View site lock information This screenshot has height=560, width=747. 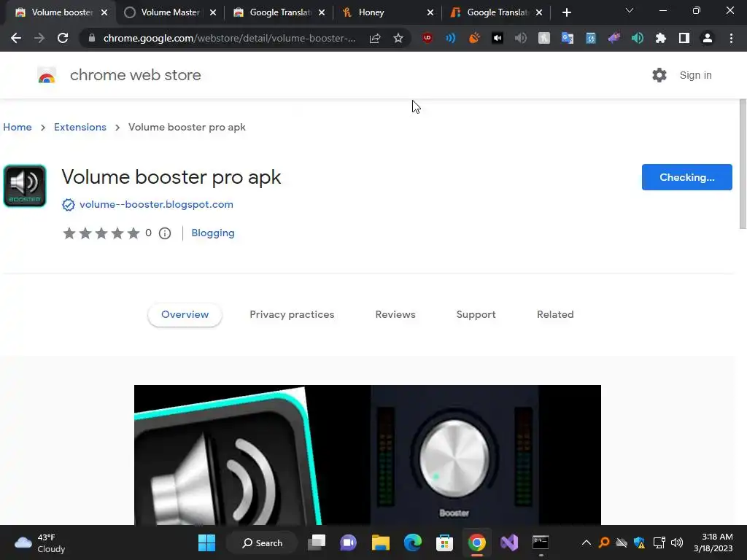click(91, 38)
